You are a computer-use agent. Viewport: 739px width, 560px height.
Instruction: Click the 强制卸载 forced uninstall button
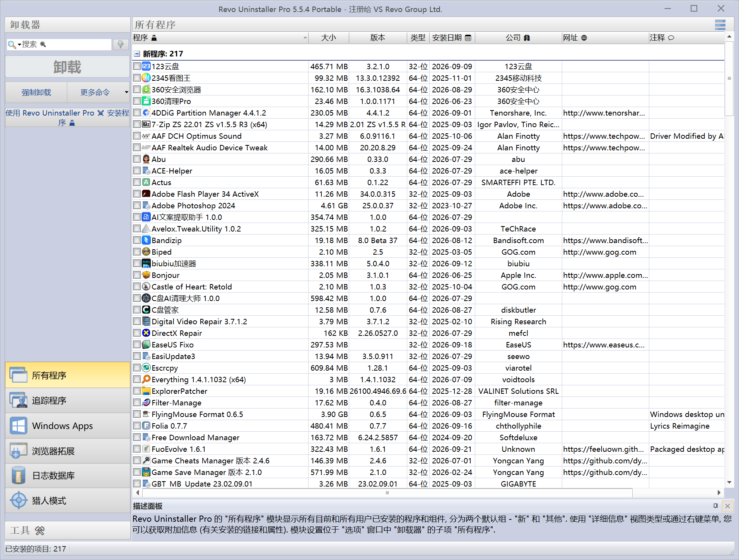click(x=36, y=92)
